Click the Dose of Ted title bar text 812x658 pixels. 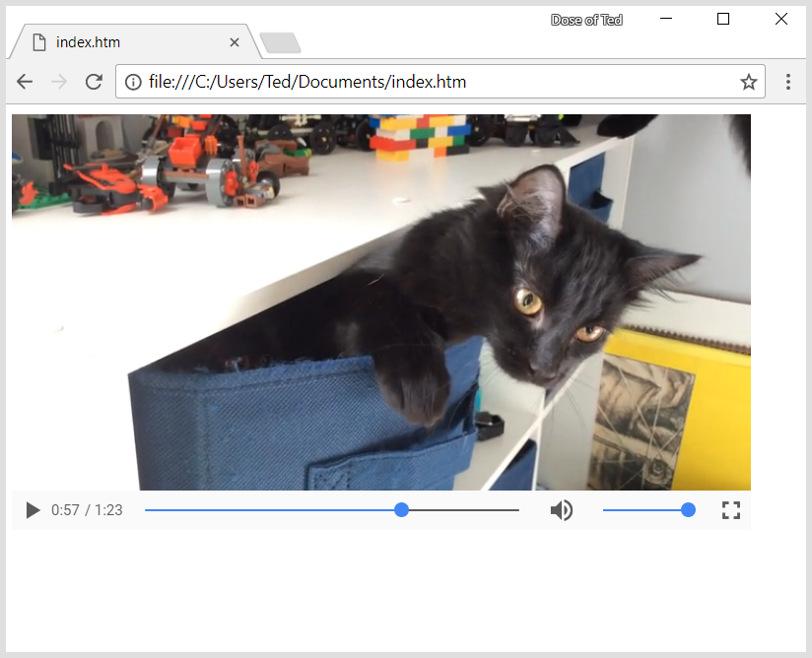pos(586,19)
